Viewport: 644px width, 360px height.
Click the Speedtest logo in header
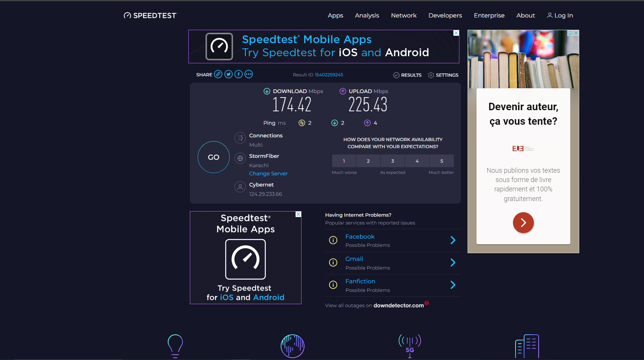[x=150, y=15]
